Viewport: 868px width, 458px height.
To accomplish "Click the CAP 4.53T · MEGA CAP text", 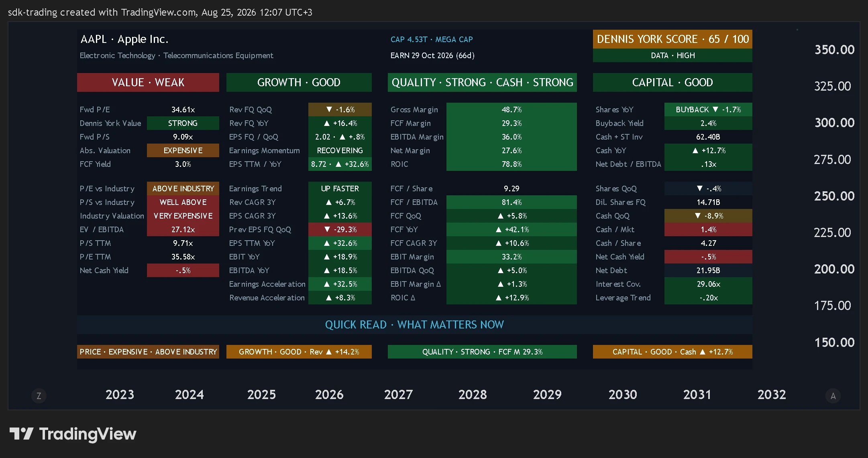I will (x=432, y=39).
